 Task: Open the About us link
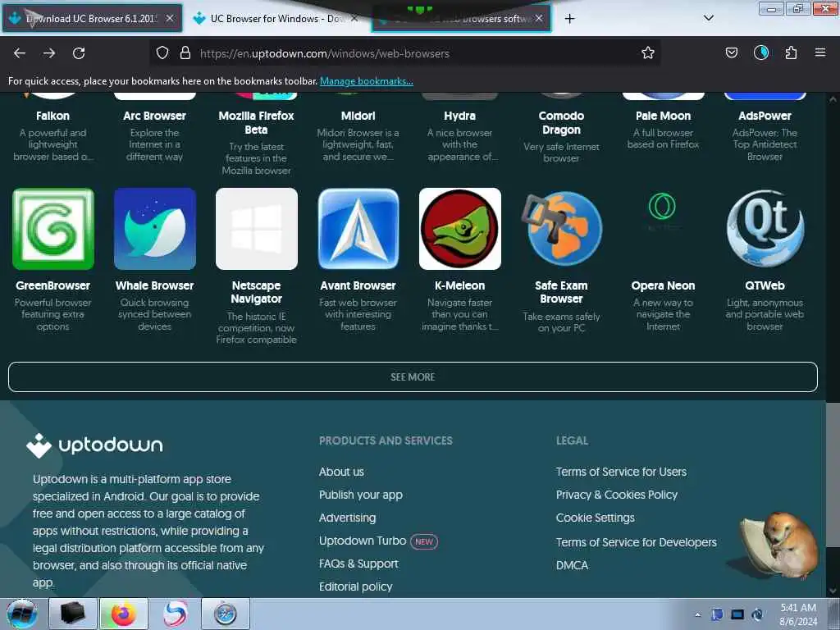(x=341, y=472)
